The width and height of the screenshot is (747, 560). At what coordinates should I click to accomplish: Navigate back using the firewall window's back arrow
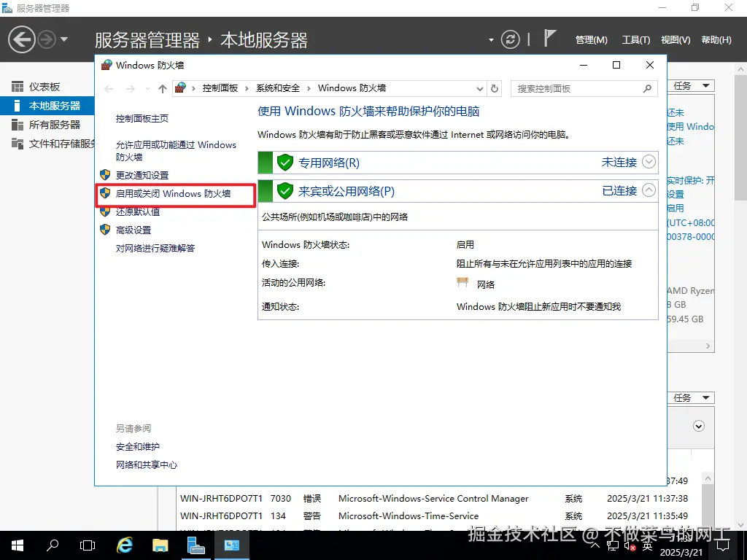109,88
